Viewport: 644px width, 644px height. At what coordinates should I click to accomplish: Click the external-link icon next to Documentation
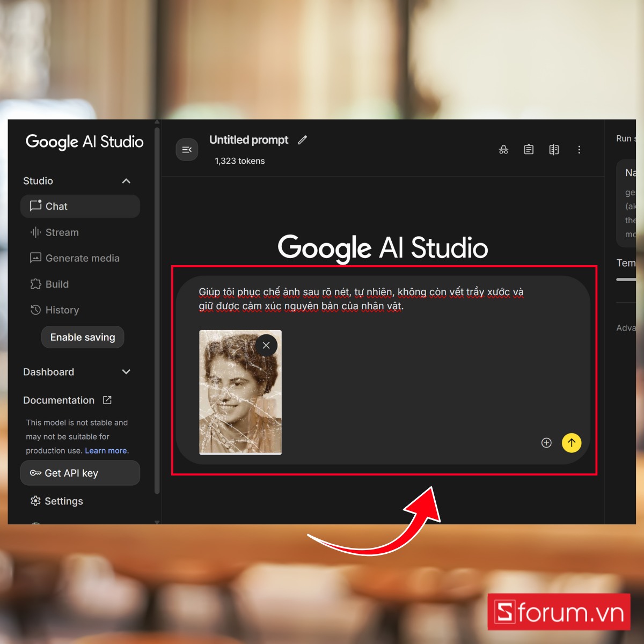click(107, 400)
